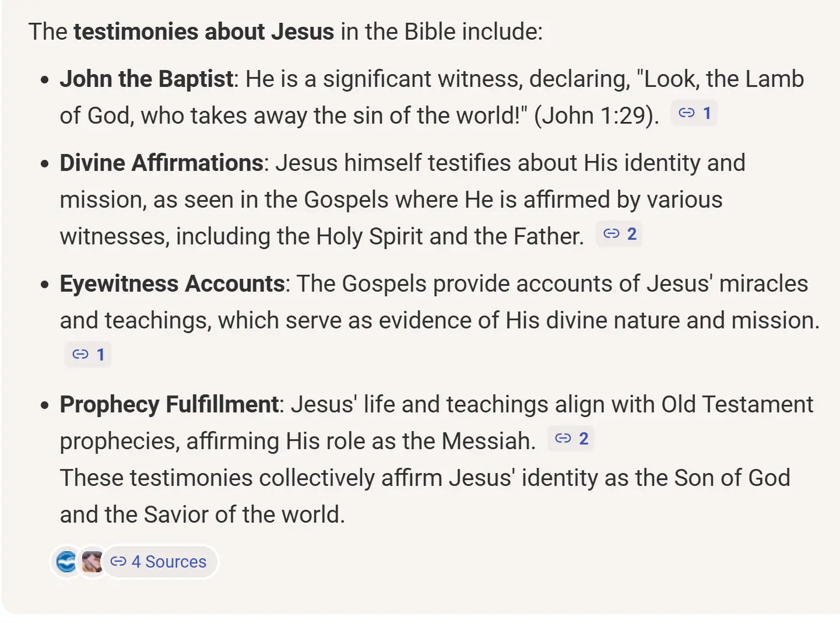This screenshot has height=623, width=840.
Task: Open citation 1 chip below Eyewitness Accounts text
Action: coord(88,354)
